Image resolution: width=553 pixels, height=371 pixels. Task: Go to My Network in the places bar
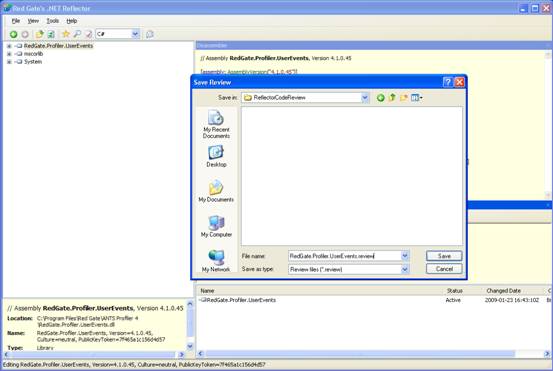(x=216, y=261)
